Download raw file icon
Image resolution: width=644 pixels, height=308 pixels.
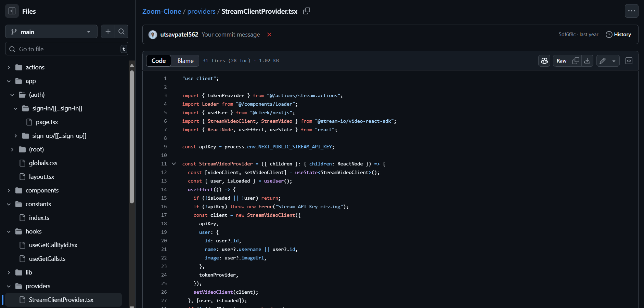[587, 61]
